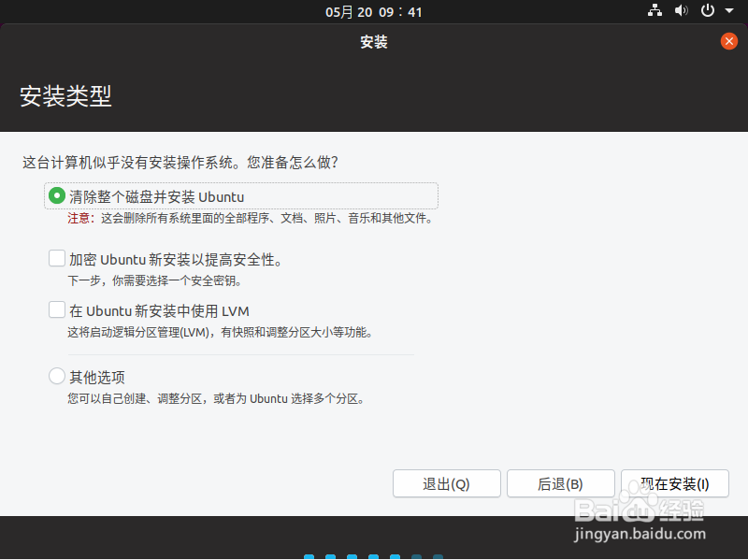Click the LVM description text 这将启动逻辑分区管理
Viewport: 748px width, 560px height.
[221, 332]
